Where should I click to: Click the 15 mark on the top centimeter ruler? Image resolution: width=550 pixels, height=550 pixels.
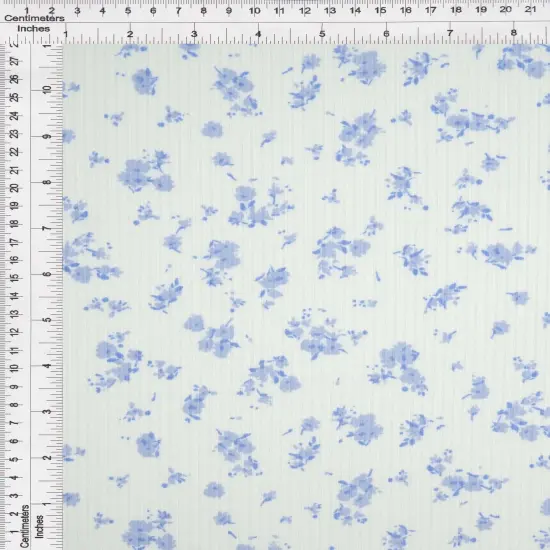pos(380,10)
